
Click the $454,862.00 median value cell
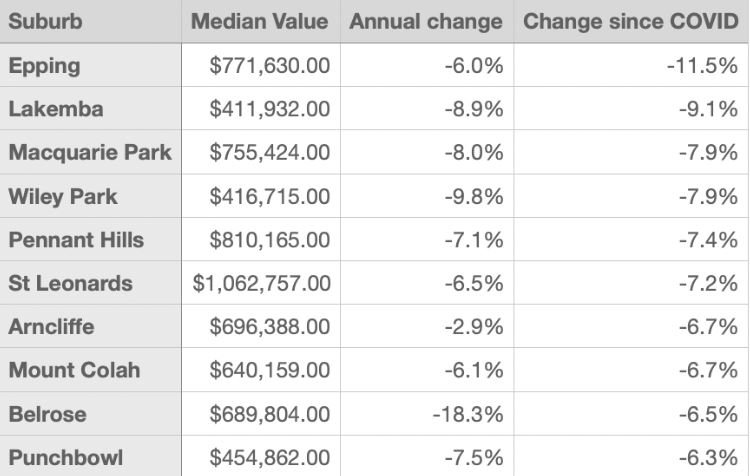click(270, 457)
